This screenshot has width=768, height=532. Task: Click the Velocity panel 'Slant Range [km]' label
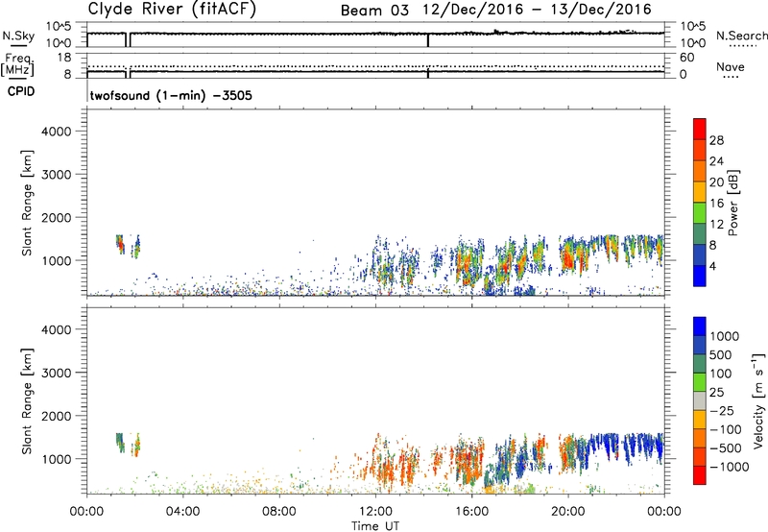pyautogui.click(x=27, y=400)
